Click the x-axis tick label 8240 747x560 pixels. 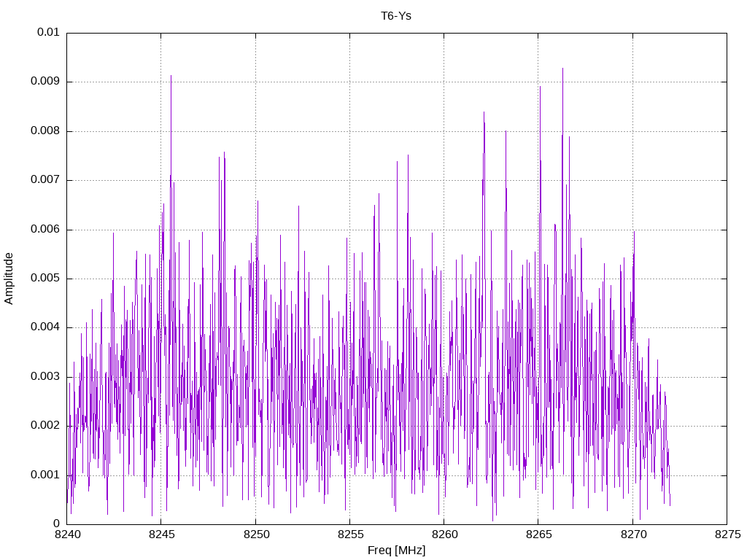tap(68, 534)
